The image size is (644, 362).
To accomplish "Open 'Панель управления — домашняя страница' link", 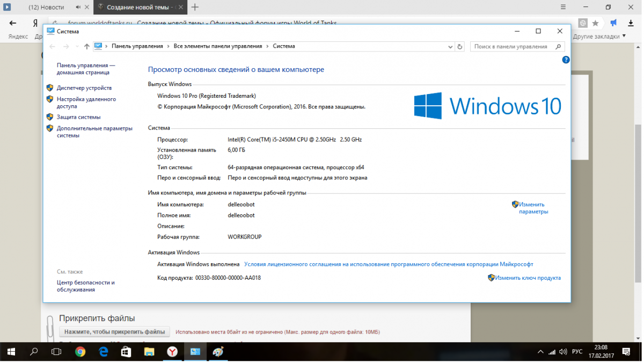I will pos(86,69).
